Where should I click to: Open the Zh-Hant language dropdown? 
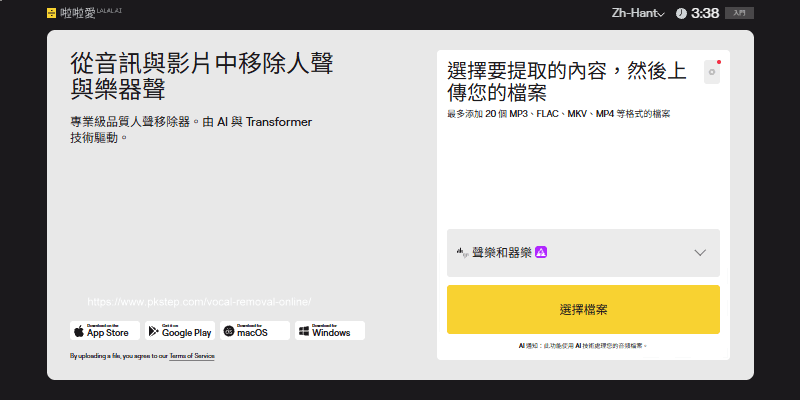point(638,14)
